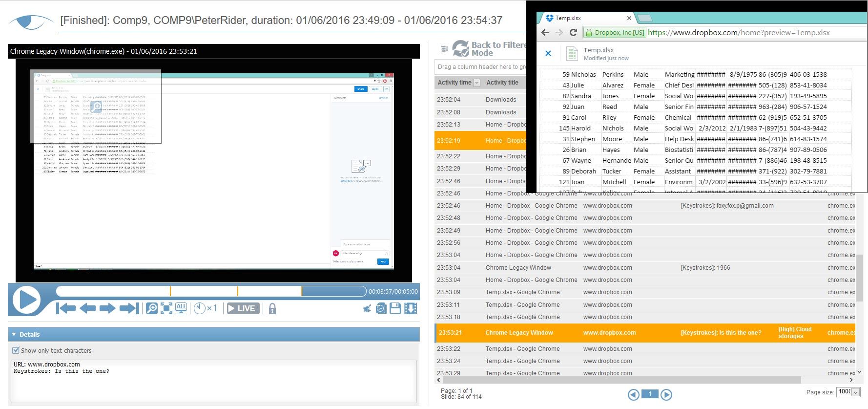Sort by Activity time column header
Screen dimensions: 868x409
(455, 83)
